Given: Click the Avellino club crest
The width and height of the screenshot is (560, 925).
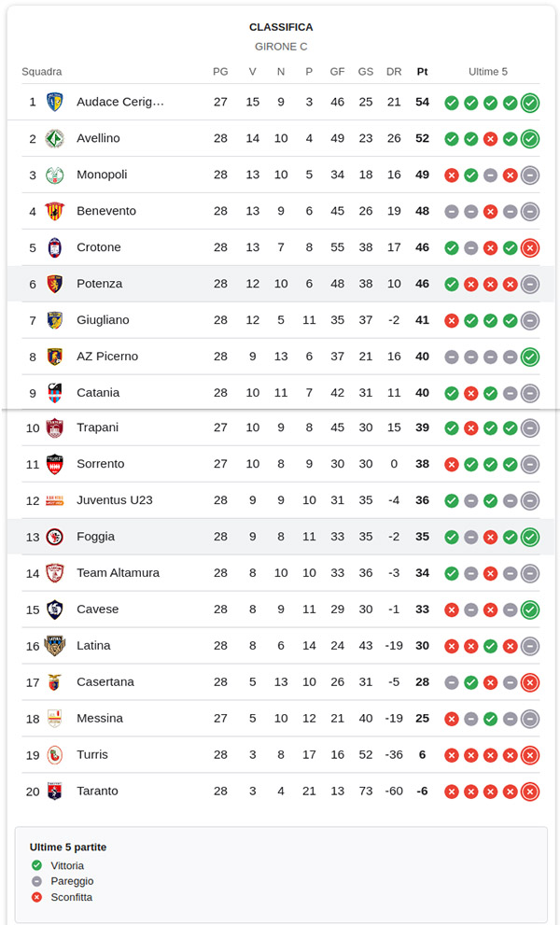Looking at the screenshot, I should coord(54,138).
